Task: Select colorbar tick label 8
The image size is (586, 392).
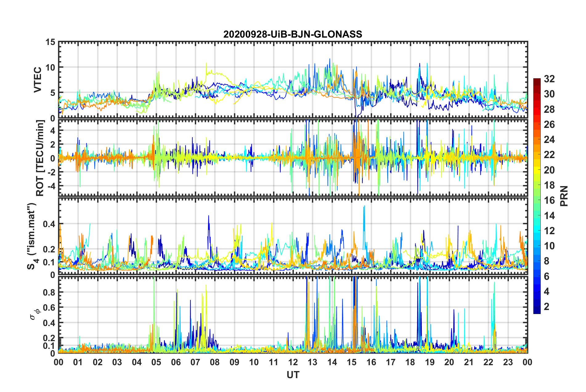Action: coord(547,261)
